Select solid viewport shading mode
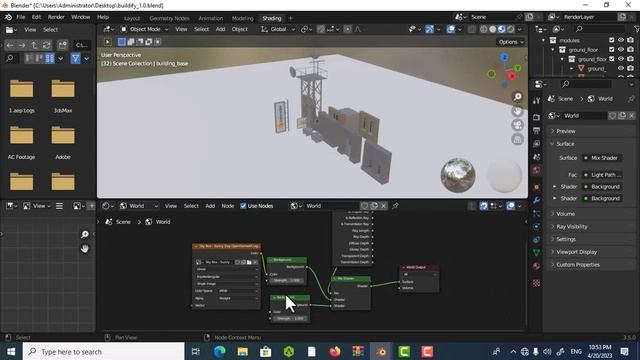 [x=493, y=29]
